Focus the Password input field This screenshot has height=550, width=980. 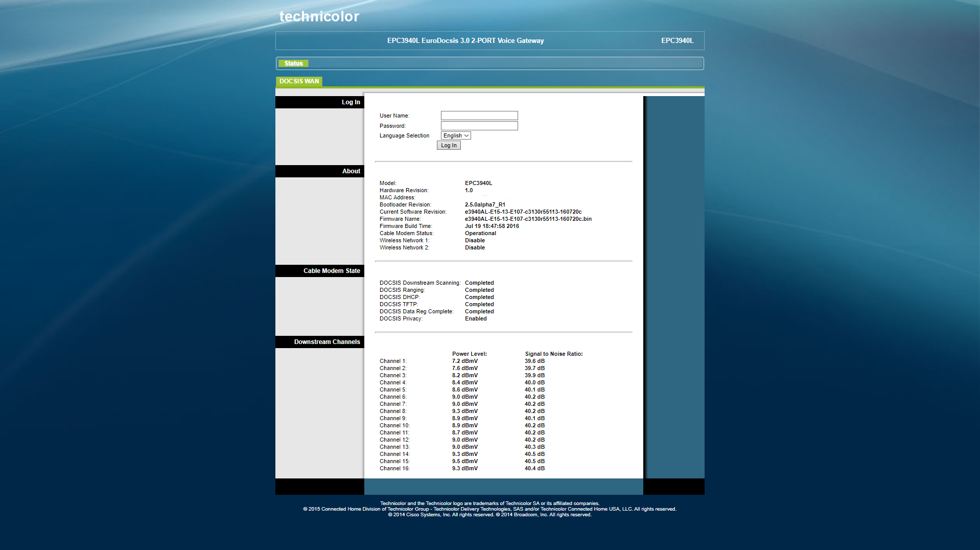pos(479,126)
